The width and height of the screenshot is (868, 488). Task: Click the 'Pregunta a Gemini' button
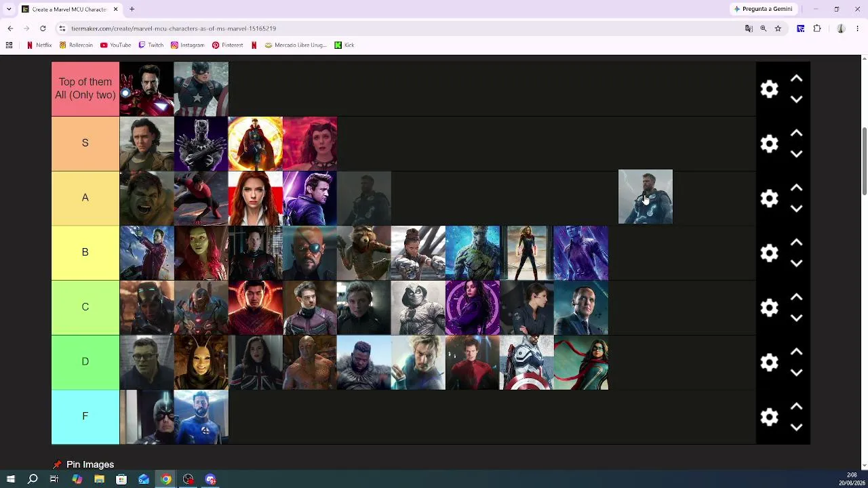[x=763, y=9]
